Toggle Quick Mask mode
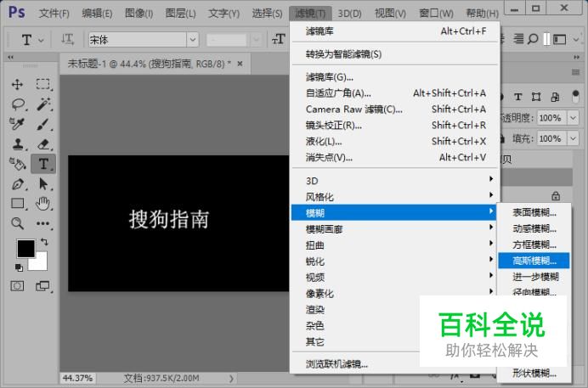 (17, 286)
